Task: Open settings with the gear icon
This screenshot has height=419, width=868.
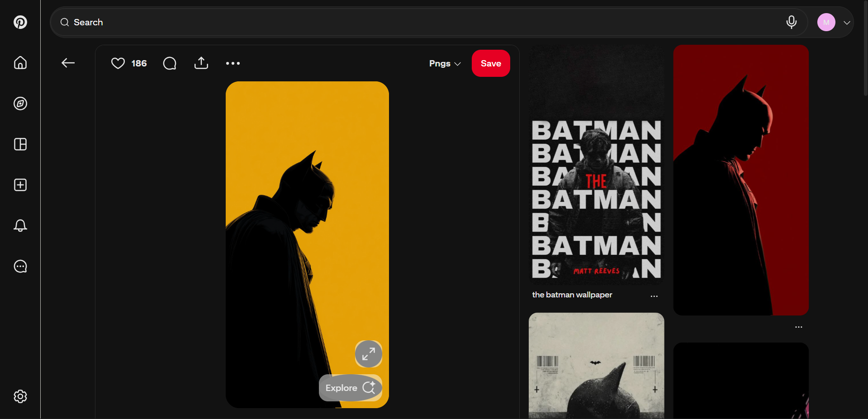Action: (20, 396)
